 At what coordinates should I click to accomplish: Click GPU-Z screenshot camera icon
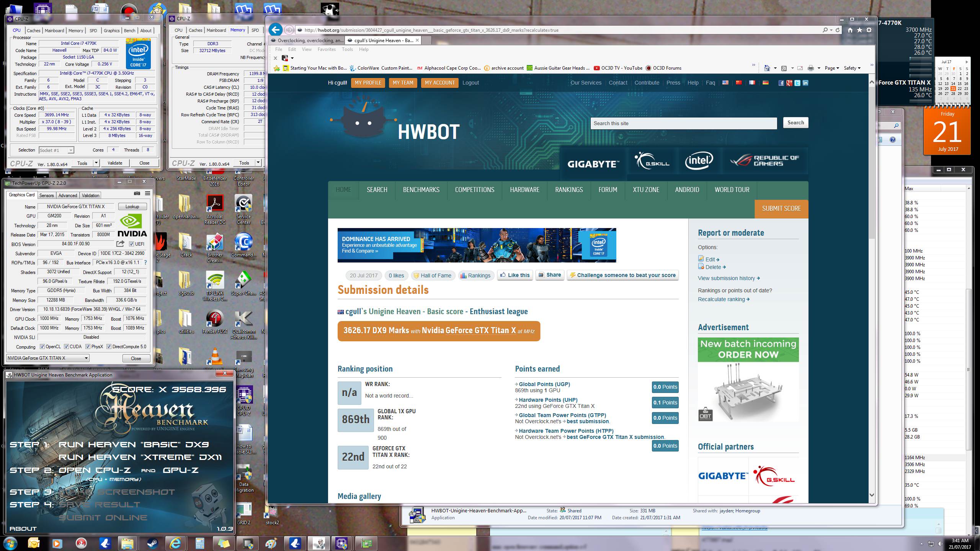pyautogui.click(x=137, y=193)
